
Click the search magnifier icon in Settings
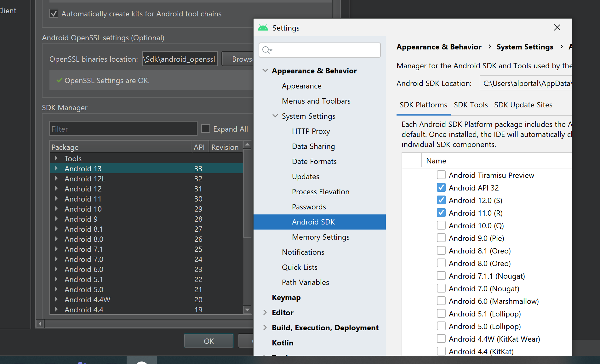point(267,50)
